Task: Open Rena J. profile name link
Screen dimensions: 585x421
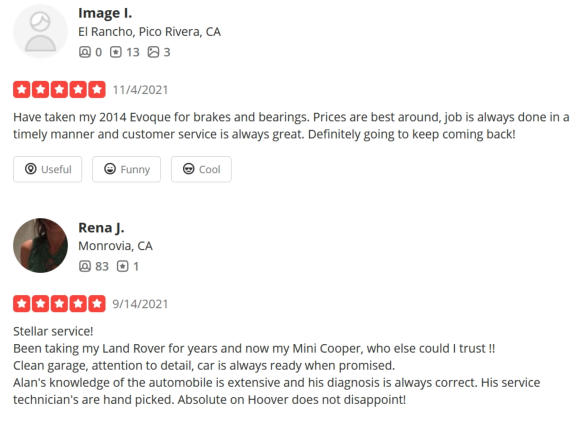Action: [x=101, y=227]
